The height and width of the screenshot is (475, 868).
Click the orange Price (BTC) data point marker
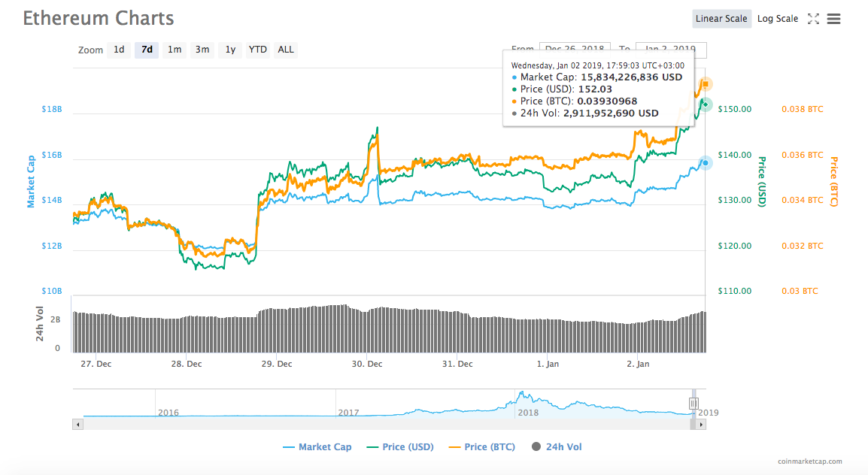pyautogui.click(x=706, y=84)
